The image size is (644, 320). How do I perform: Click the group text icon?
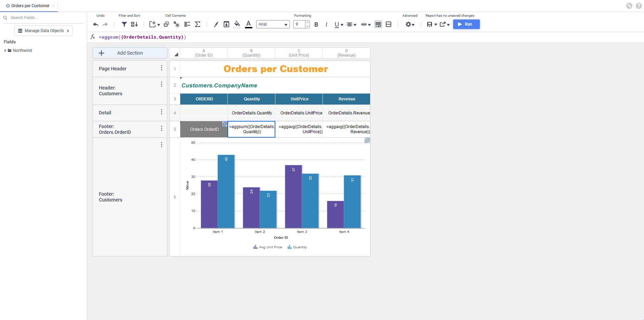187,24
